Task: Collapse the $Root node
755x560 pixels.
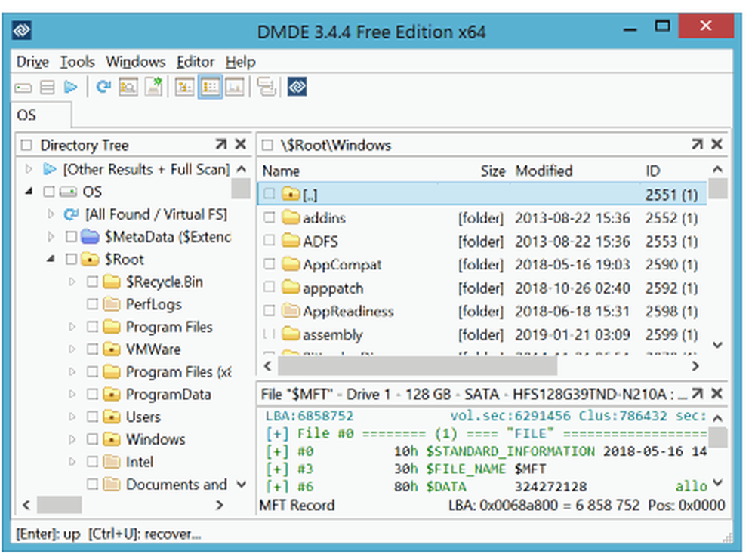Action: click(x=51, y=259)
